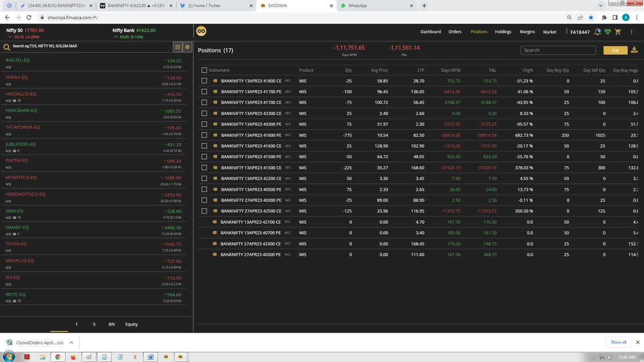Click in the watchlist symbol search field

pyautogui.click(x=89, y=47)
